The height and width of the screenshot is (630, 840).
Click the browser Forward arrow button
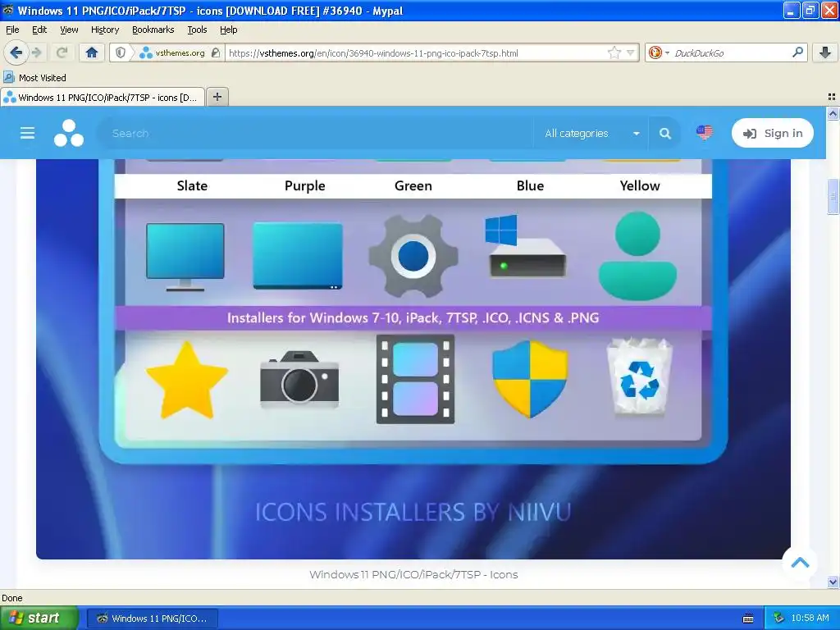[36, 52]
